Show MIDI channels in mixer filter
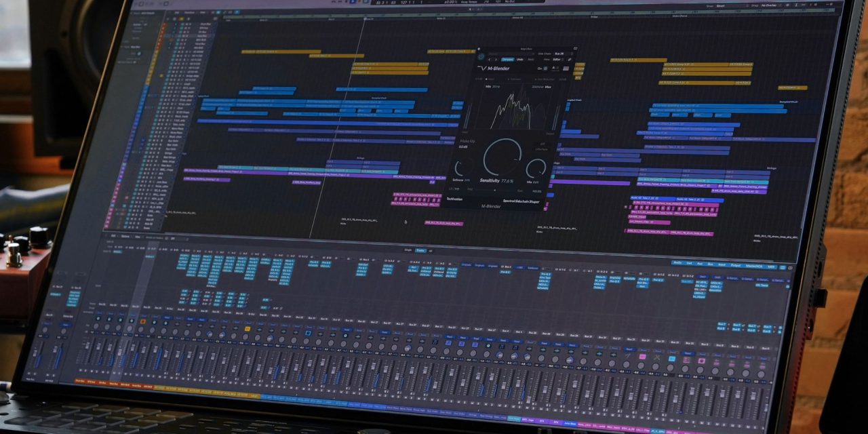This screenshot has height=434, width=868. (x=771, y=267)
